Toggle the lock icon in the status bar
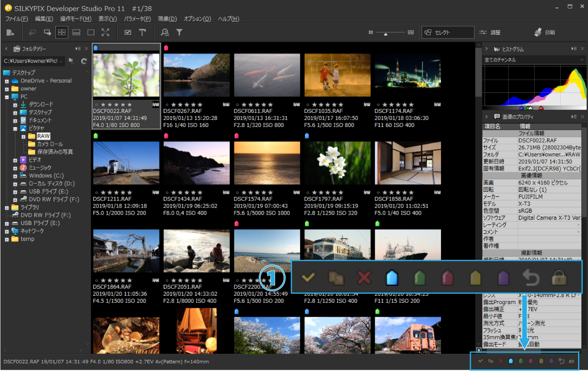 tap(571, 361)
